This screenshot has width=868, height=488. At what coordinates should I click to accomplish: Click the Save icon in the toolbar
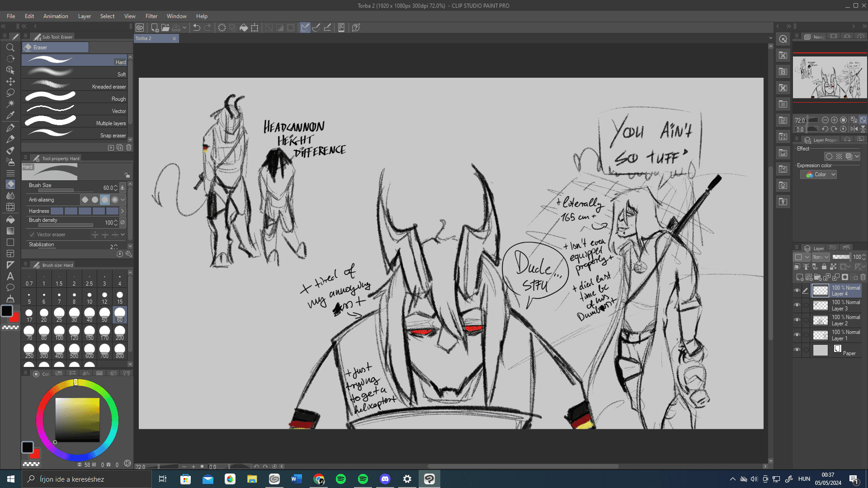[176, 28]
